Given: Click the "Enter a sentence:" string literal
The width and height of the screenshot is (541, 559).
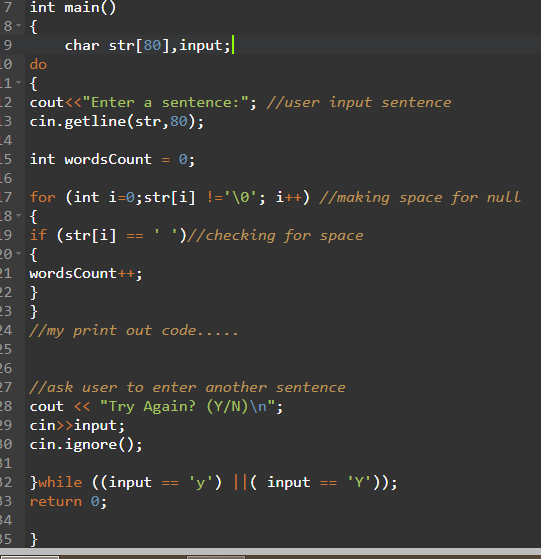Looking at the screenshot, I should point(165,103).
